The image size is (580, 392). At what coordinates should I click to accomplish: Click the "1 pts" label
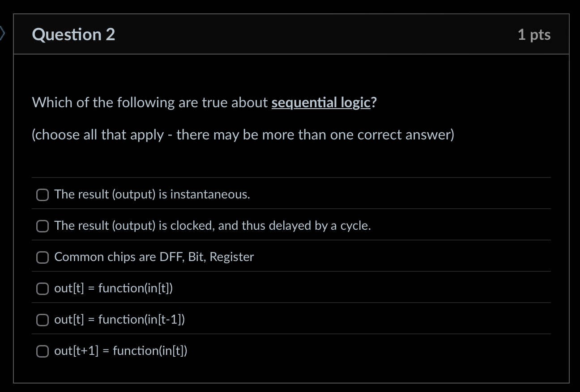534,34
